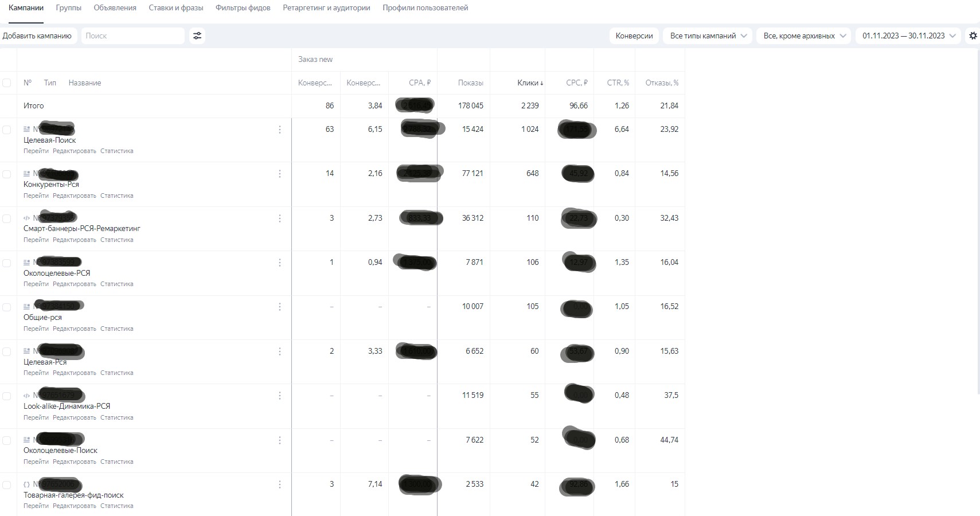The height and width of the screenshot is (516, 980).
Task: Click the Добавить кампанию button
Action: (37, 36)
